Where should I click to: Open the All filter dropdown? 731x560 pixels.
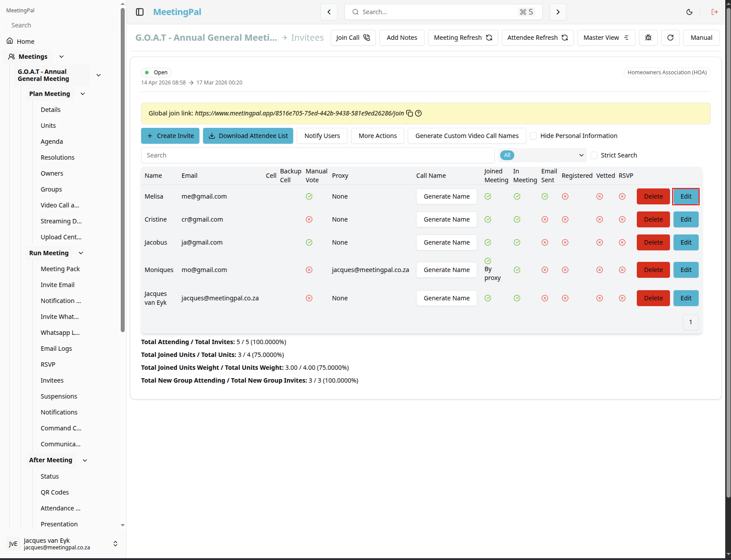pyautogui.click(x=543, y=155)
